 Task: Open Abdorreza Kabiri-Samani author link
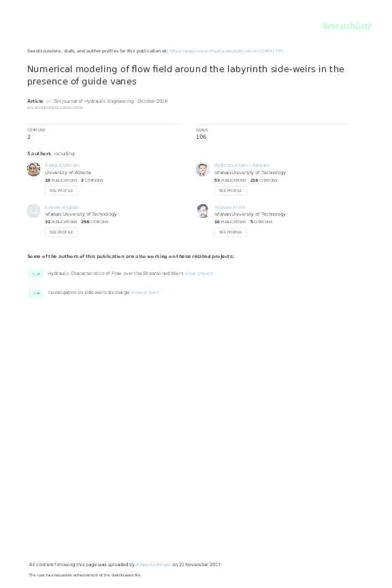pos(242,165)
